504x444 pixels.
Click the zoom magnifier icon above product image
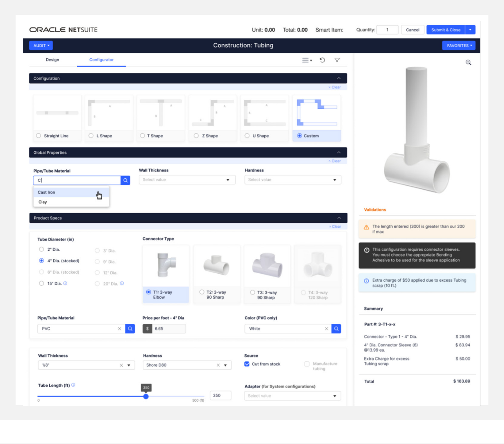468,63
